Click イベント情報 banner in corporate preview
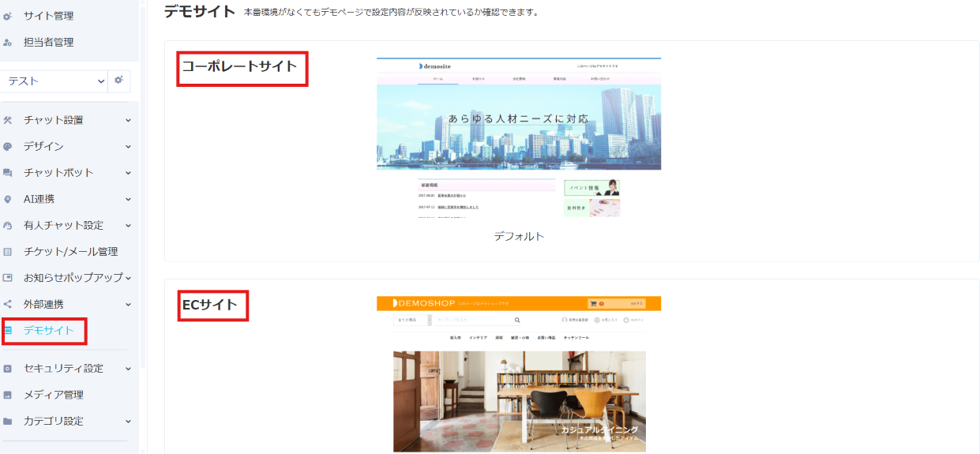 591,188
